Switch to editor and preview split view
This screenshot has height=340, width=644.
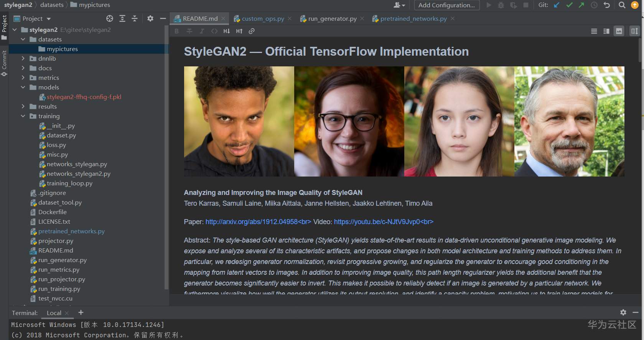[x=606, y=31]
